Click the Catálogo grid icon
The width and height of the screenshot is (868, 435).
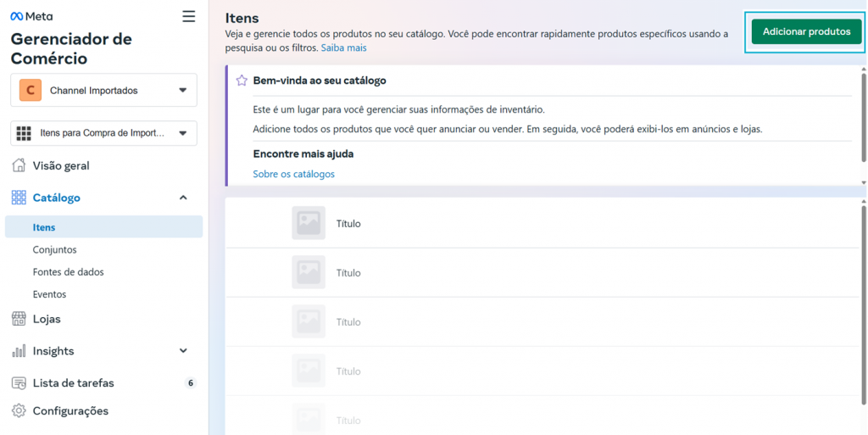(19, 198)
